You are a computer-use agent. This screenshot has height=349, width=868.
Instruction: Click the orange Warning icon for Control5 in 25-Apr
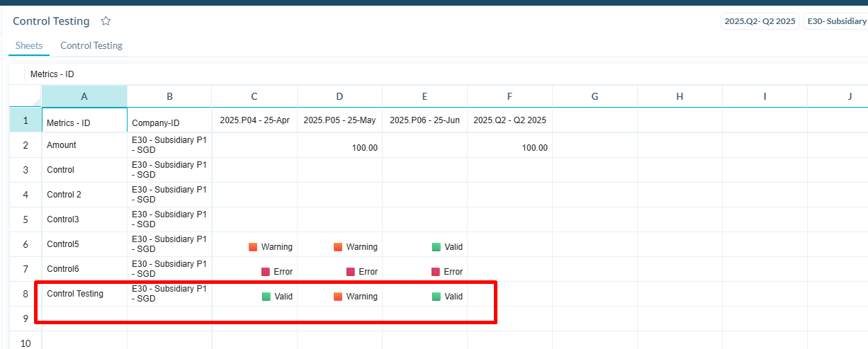pyautogui.click(x=253, y=247)
